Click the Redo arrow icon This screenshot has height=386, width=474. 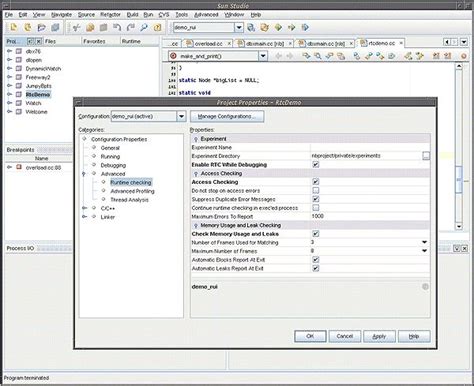point(131,27)
